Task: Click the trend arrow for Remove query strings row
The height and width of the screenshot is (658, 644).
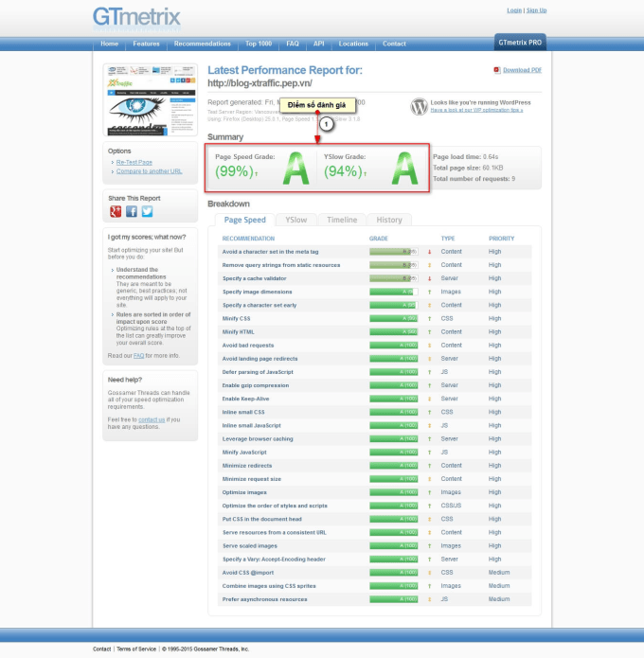Action: (429, 265)
